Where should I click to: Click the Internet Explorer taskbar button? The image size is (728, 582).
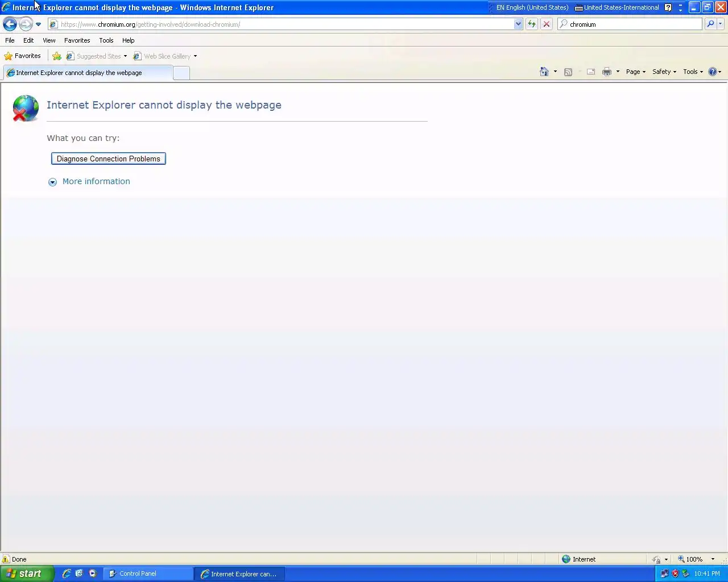coord(240,574)
